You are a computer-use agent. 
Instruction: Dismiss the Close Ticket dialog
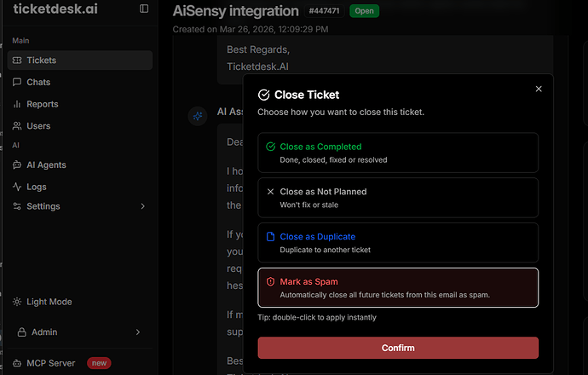click(x=539, y=89)
